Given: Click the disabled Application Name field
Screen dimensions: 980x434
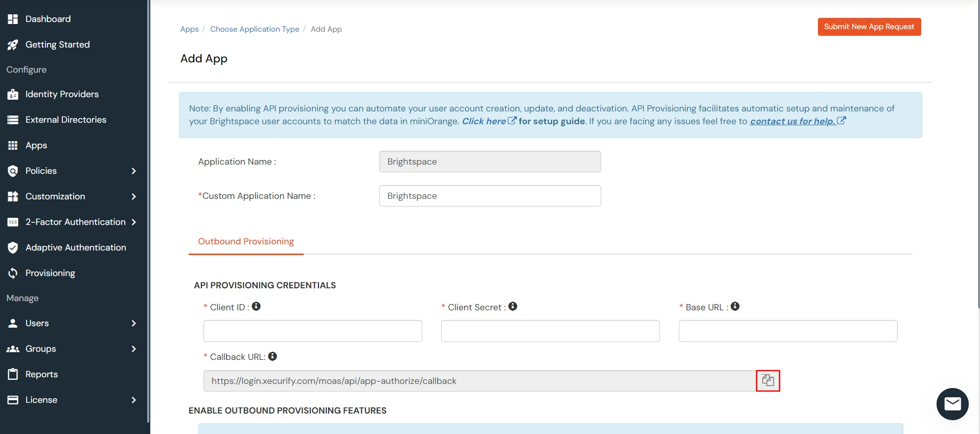Looking at the screenshot, I should coord(490,162).
